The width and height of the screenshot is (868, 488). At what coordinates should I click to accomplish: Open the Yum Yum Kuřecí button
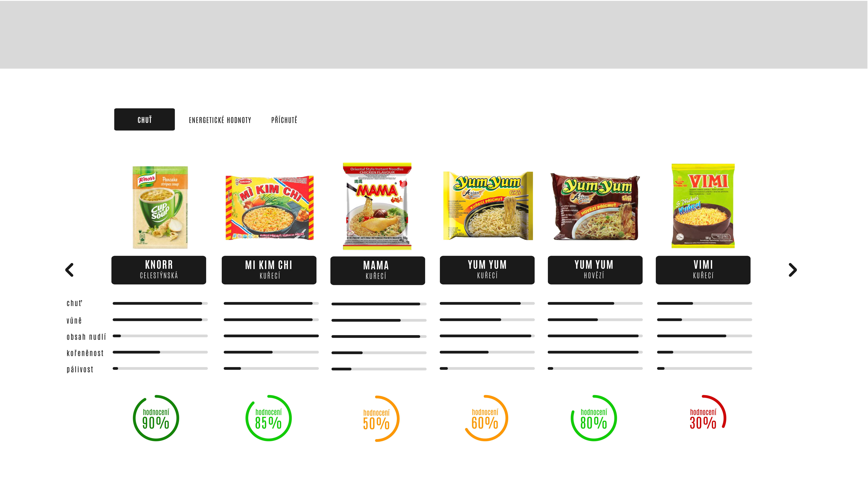(x=487, y=270)
